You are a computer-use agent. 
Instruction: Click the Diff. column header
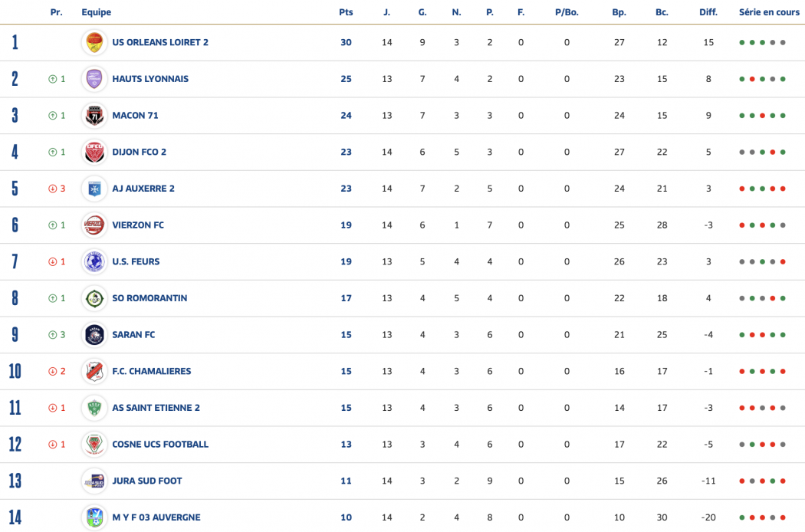click(x=708, y=12)
